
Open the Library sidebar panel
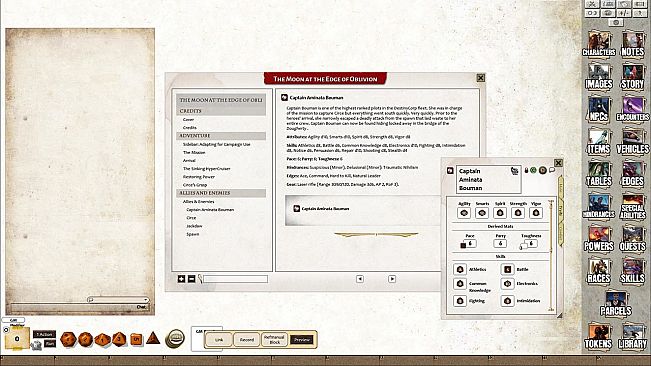click(632, 336)
